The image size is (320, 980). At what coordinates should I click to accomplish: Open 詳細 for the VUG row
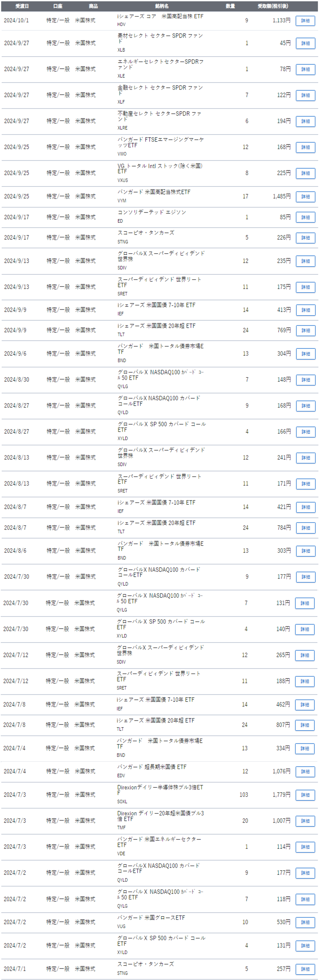pyautogui.click(x=305, y=922)
